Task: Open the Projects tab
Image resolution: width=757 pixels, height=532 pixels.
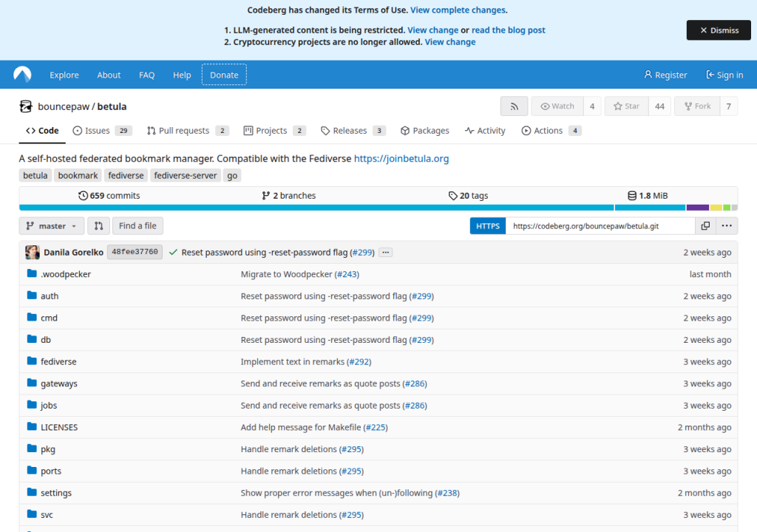Action: coord(275,131)
